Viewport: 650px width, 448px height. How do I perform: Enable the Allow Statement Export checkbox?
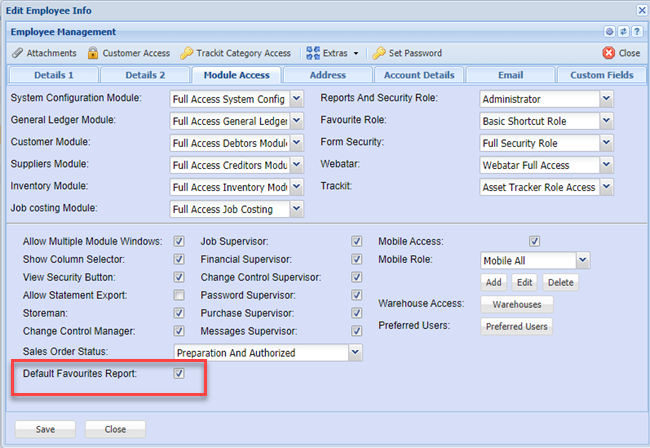[x=179, y=295]
